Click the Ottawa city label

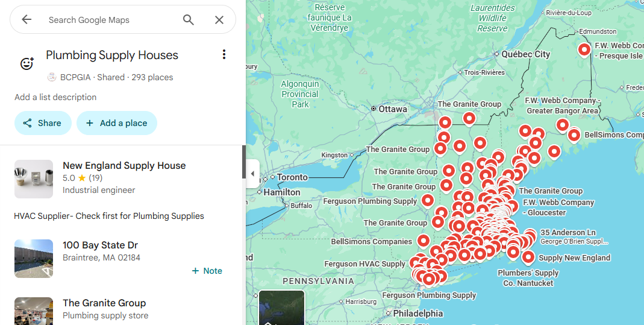tap(393, 109)
